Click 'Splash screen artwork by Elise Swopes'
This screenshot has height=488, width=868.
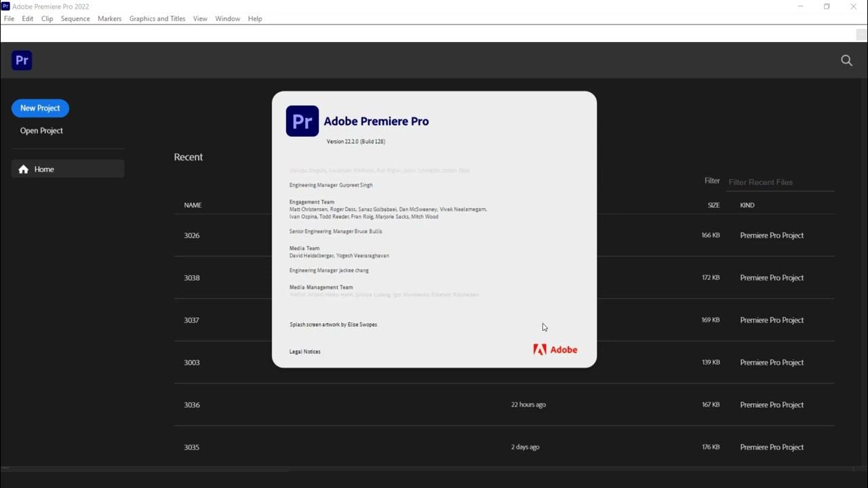point(333,325)
